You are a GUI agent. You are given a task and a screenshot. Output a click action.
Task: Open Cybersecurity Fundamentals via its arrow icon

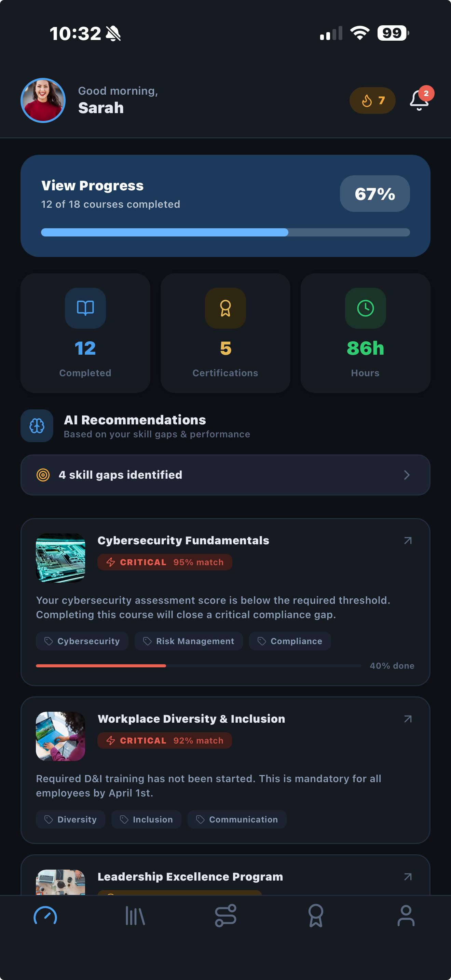coord(408,541)
